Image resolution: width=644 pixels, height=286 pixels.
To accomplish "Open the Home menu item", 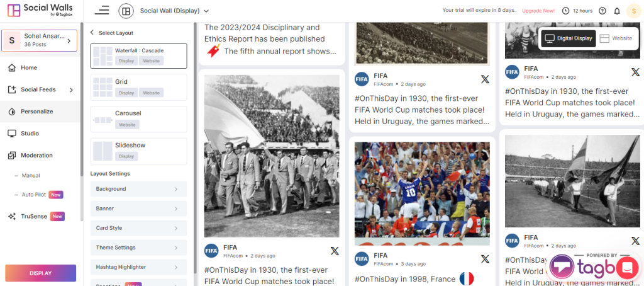I will coord(40,67).
